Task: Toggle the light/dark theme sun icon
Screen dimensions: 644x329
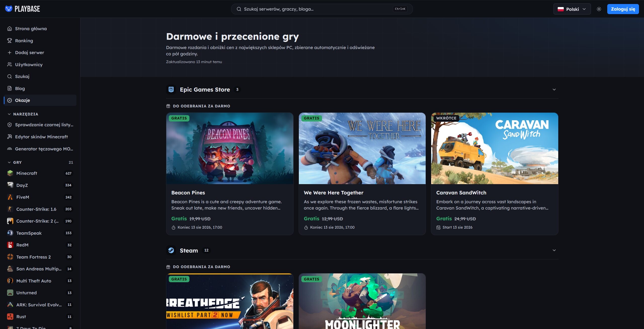Action: (x=599, y=9)
